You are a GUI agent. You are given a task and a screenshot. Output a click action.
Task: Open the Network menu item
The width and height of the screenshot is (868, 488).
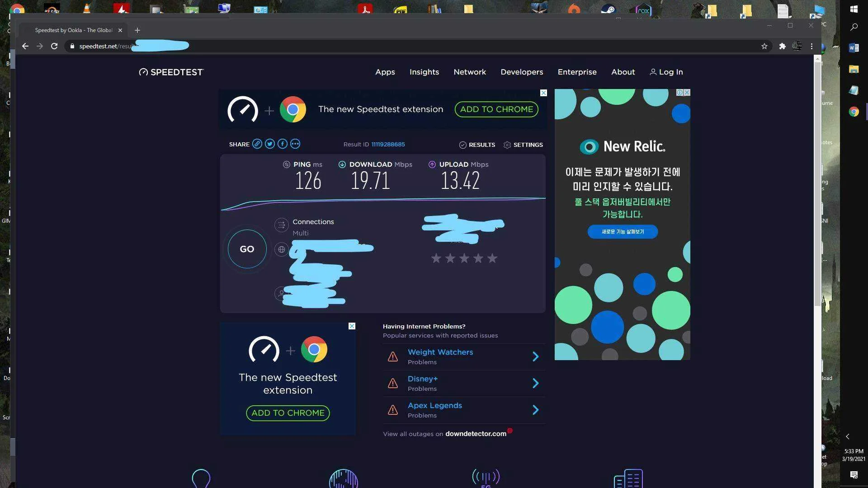tap(470, 72)
